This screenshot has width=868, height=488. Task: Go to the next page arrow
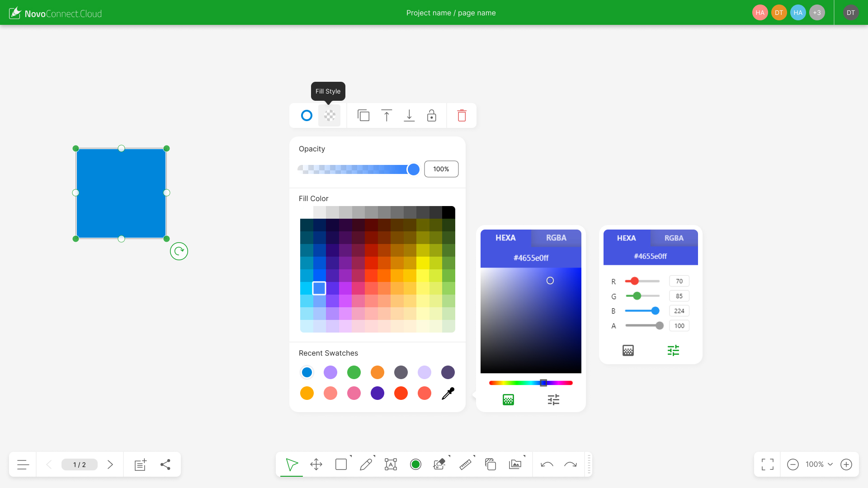click(110, 465)
